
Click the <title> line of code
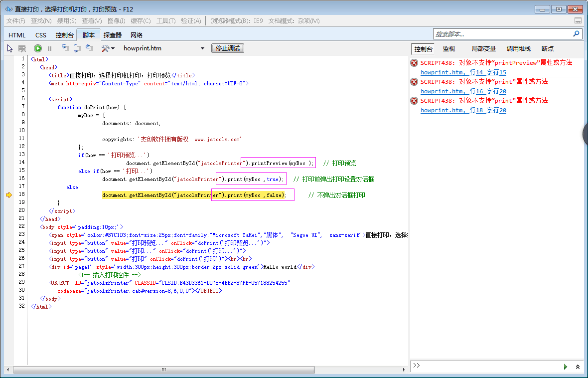[x=122, y=75]
